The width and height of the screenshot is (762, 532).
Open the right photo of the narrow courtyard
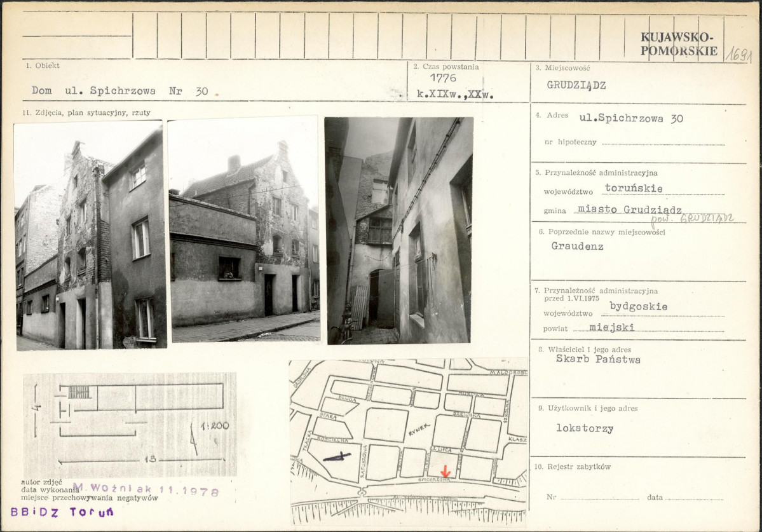pos(399,230)
